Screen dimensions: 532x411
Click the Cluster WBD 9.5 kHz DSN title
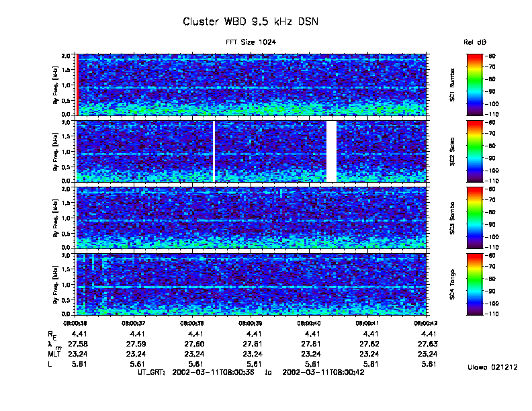point(250,22)
